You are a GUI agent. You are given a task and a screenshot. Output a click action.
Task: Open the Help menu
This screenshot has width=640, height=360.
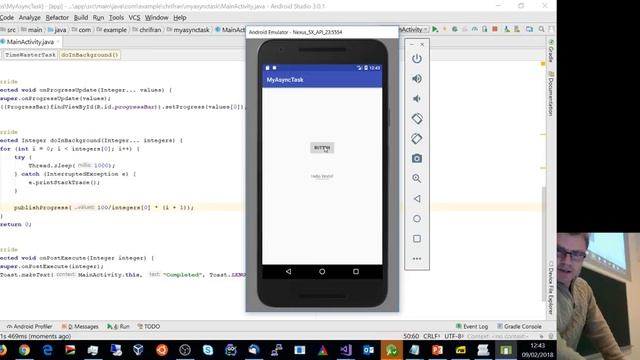180,18
